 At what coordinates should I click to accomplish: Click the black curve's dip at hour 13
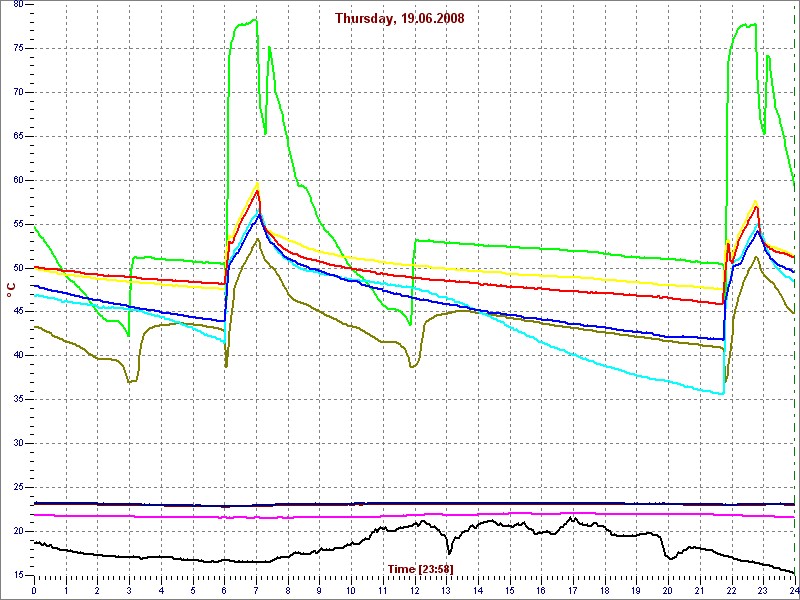coord(449,552)
